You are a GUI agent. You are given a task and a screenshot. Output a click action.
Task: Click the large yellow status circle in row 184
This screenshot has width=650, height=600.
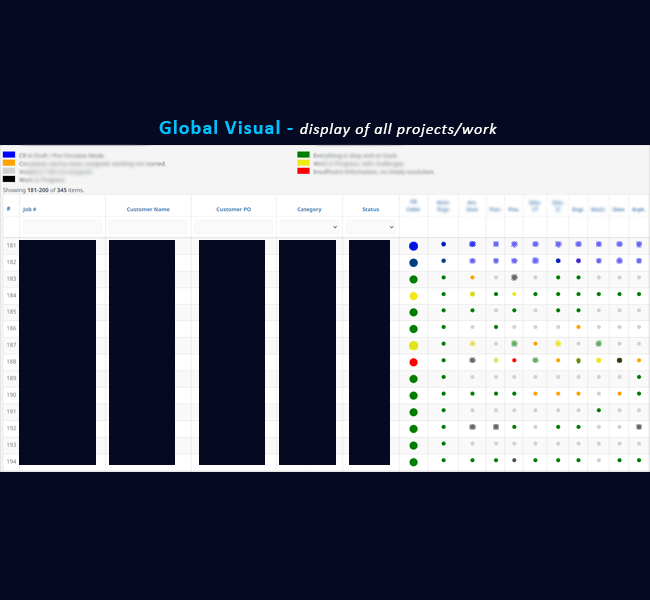pos(413,296)
